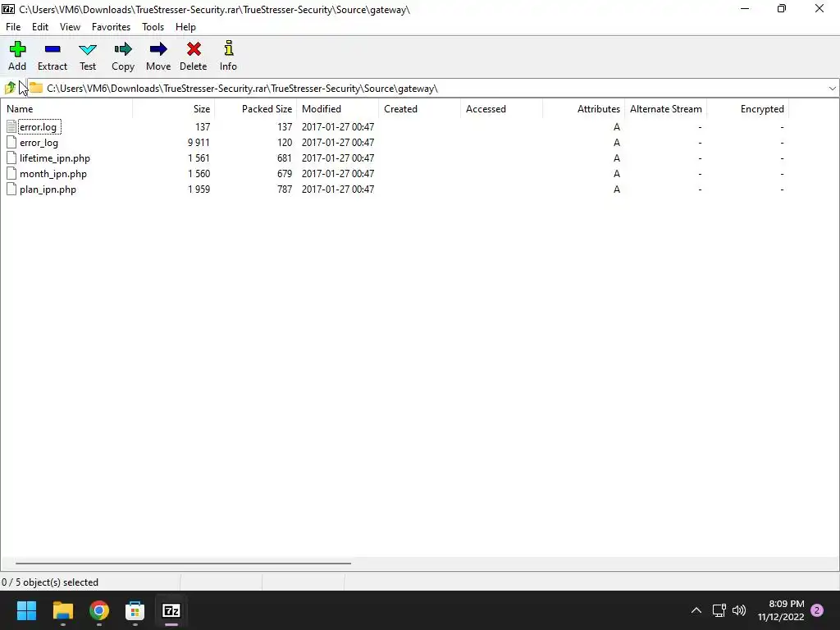The width and height of the screenshot is (840, 630).
Task: Click the status text 0 / 5 object(s) selected
Action: tap(50, 582)
